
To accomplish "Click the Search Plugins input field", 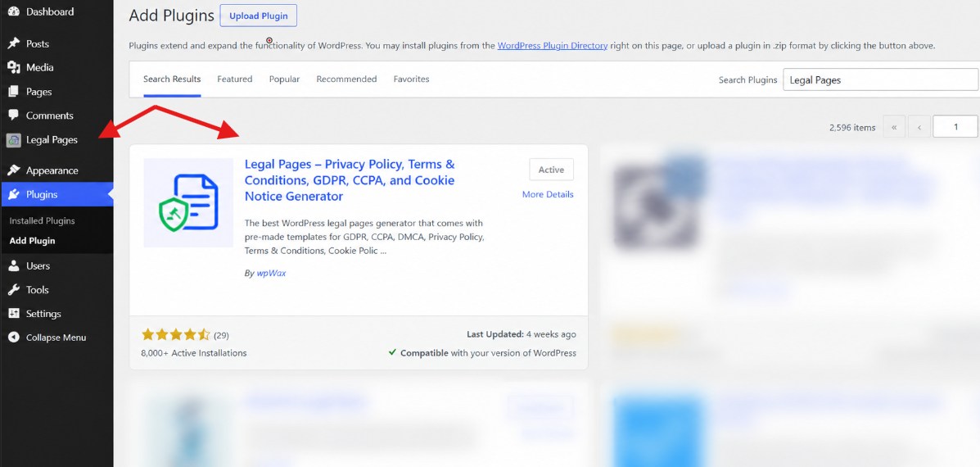I will coord(881,79).
